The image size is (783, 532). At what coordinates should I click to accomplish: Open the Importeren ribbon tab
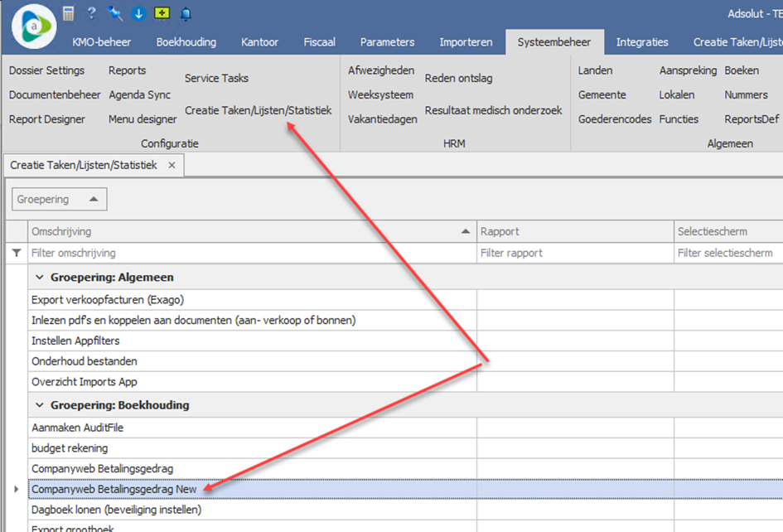point(466,42)
